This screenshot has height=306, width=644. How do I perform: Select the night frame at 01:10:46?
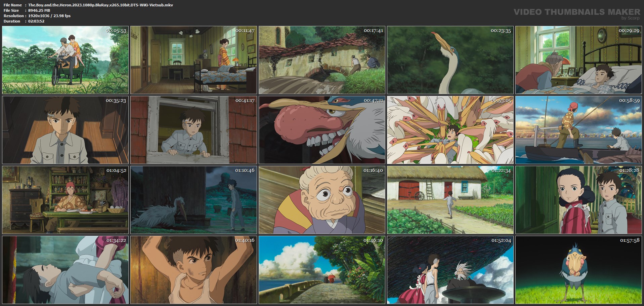[194, 200]
